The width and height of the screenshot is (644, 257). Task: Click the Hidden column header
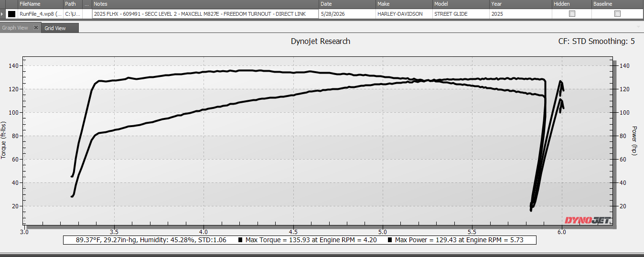(x=571, y=4)
